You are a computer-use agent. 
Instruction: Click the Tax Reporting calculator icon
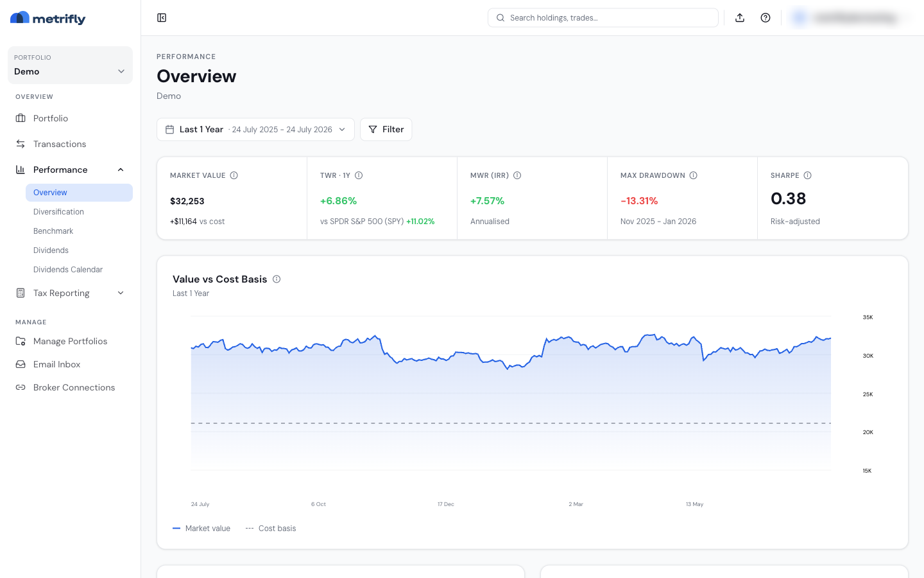tap(21, 293)
